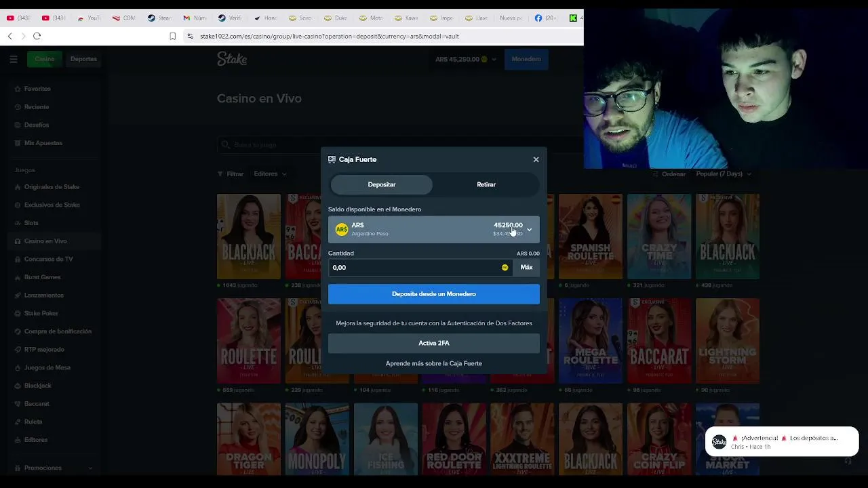Open the Popular (7 Days) sort dropdown
The width and height of the screenshot is (868, 488).
[724, 174]
